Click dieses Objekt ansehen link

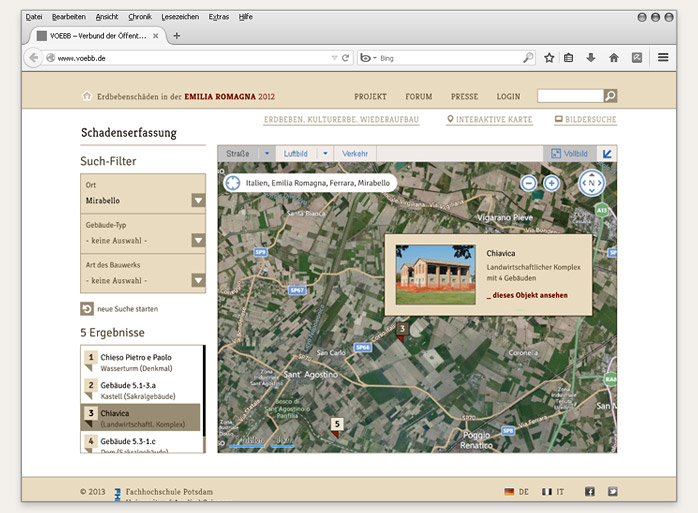tap(527, 295)
